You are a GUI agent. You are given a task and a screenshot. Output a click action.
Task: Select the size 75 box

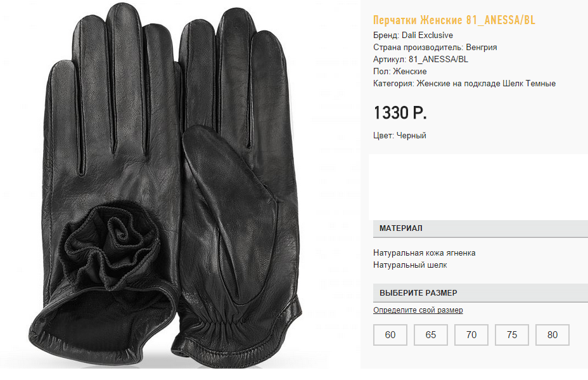pos(512,335)
